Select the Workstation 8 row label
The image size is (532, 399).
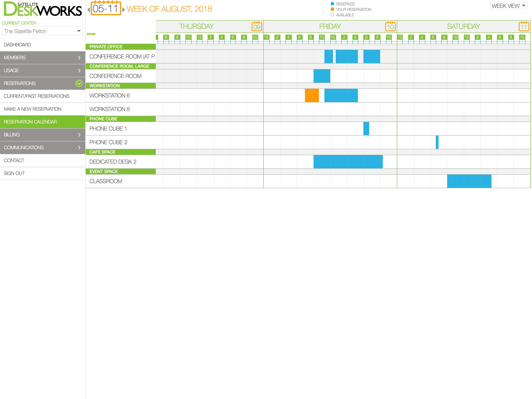point(109,109)
